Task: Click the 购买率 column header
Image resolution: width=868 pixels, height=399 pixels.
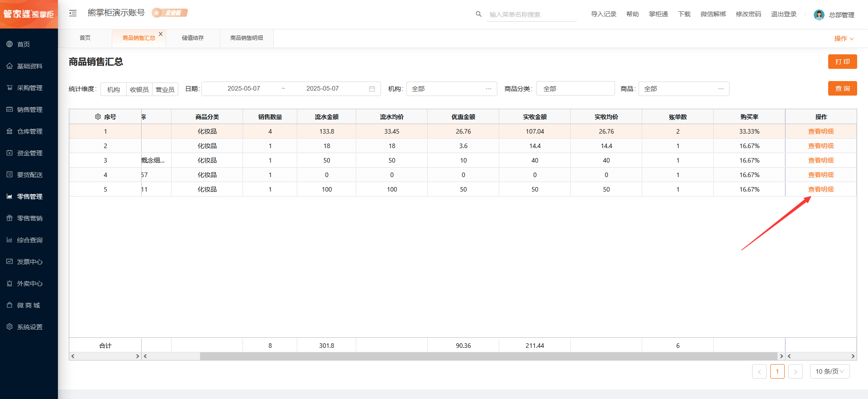Action: pyautogui.click(x=749, y=117)
